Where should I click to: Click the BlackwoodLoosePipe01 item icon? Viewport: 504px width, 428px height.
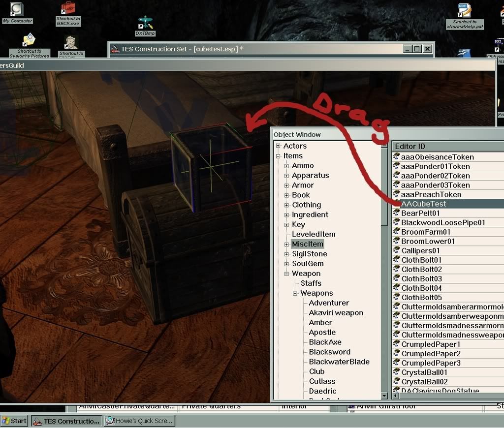396,222
